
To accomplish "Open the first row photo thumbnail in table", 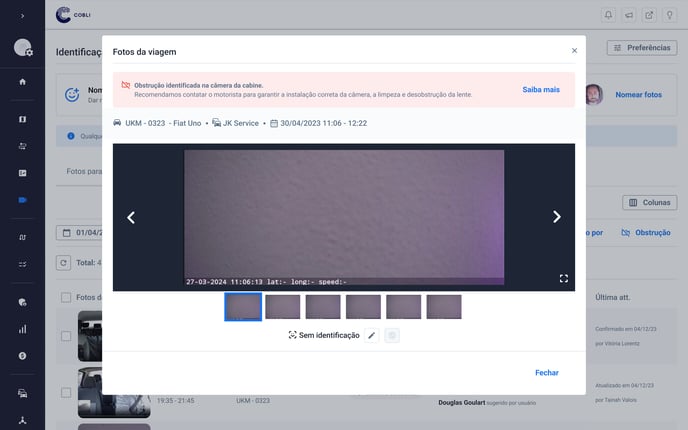I will (x=90, y=336).
